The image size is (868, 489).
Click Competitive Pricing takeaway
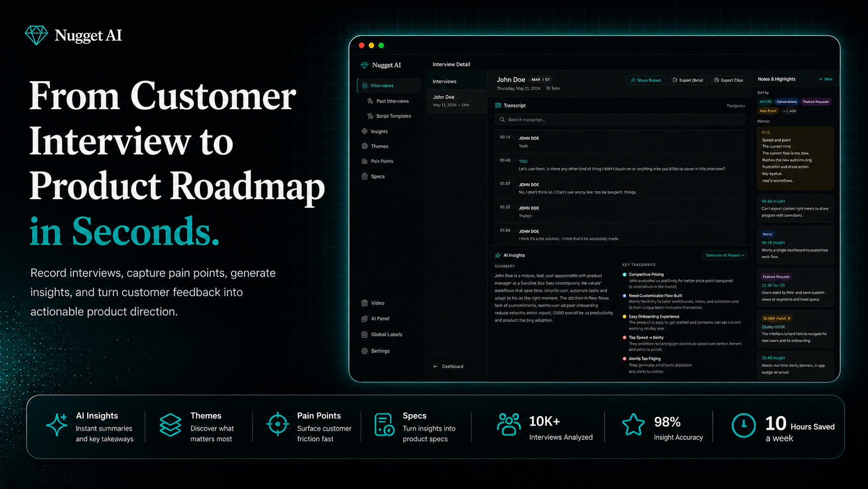click(646, 274)
